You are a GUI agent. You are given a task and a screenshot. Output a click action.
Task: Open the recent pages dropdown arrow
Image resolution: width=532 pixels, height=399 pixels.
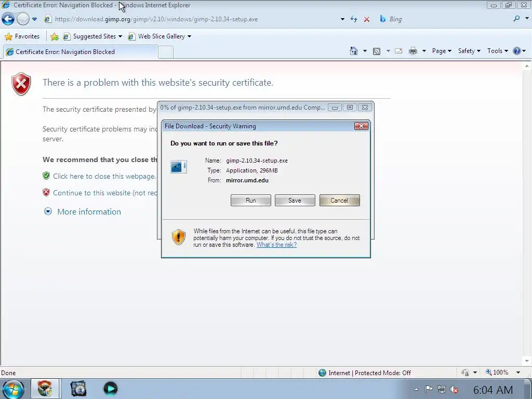coord(34,19)
